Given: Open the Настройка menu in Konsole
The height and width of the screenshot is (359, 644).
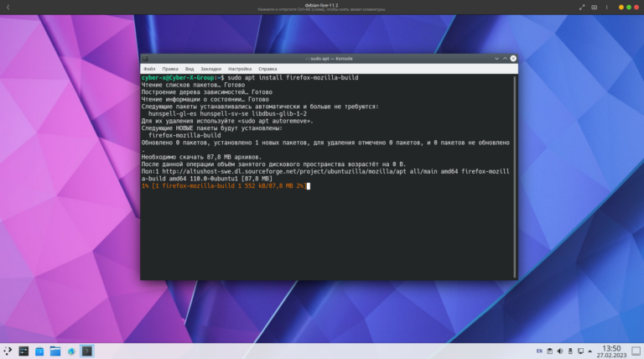Looking at the screenshot, I should [x=240, y=69].
